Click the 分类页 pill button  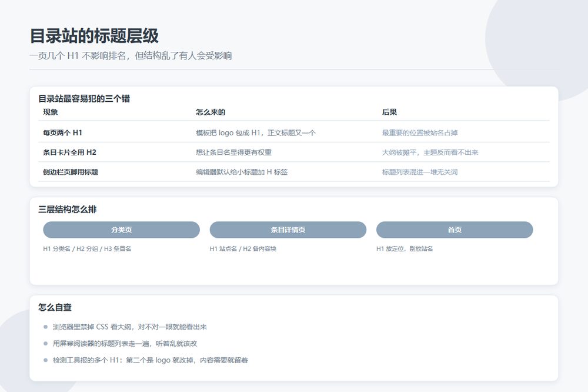tap(121, 230)
